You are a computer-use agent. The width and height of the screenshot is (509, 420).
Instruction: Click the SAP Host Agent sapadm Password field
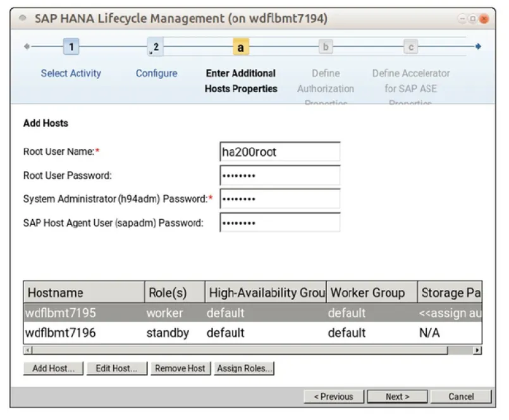[x=280, y=222]
